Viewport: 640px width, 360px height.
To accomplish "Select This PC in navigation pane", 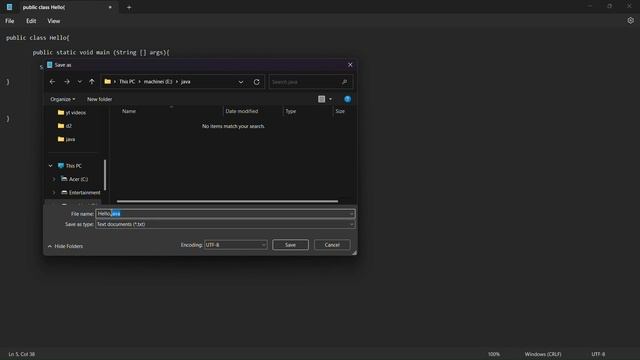I will [70, 166].
